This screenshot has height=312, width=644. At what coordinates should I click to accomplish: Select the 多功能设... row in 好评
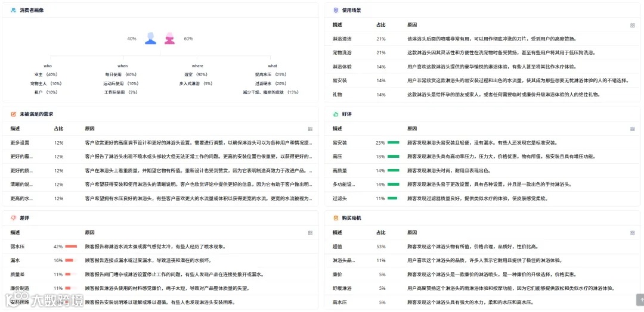click(482, 185)
